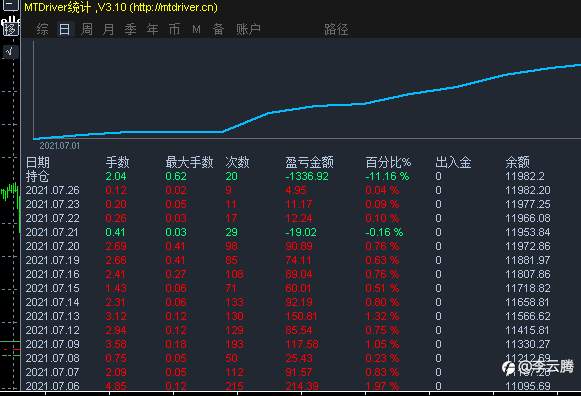The image size is (581, 396).
Task: Click the 出入金 column header
Action: click(x=453, y=162)
